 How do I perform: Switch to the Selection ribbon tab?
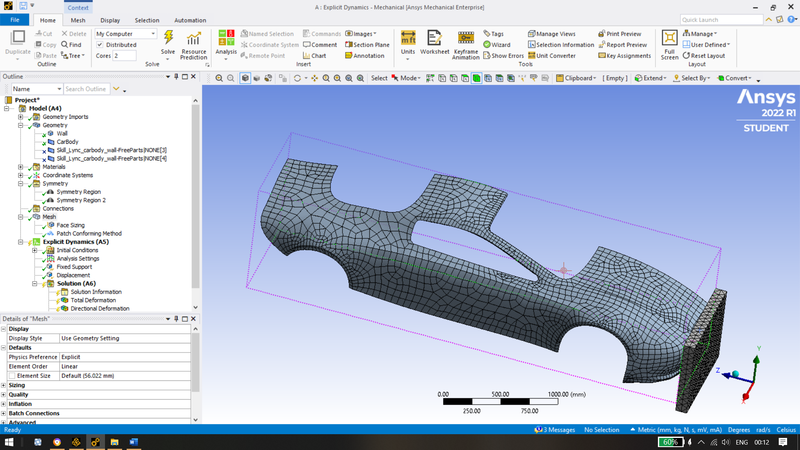pyautogui.click(x=147, y=20)
